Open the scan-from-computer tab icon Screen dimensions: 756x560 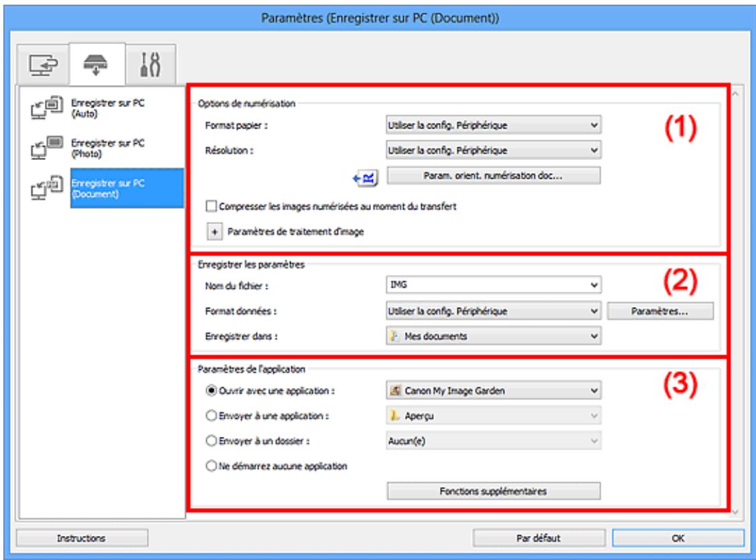point(42,65)
